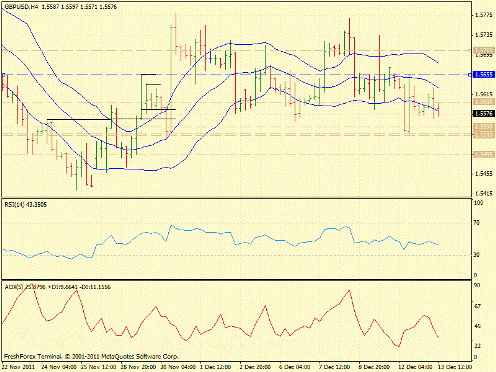Click the 30 level on RSI scale
Screen dimensions: 496x372
477,255
